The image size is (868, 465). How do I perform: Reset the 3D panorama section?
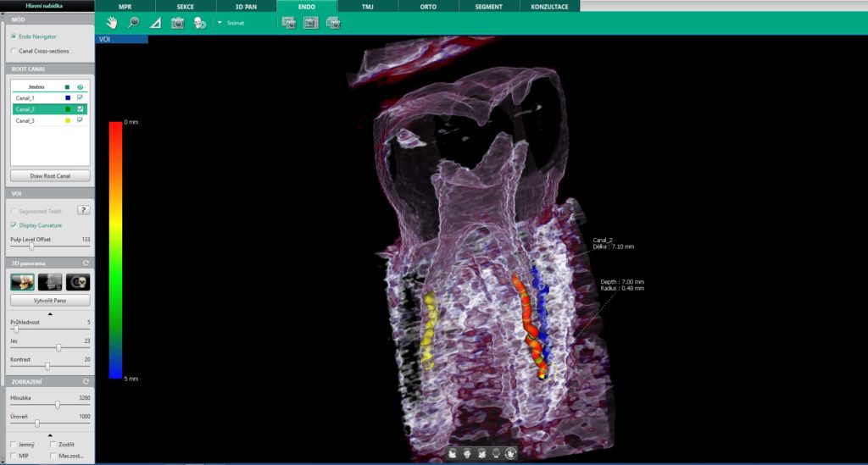point(86,265)
